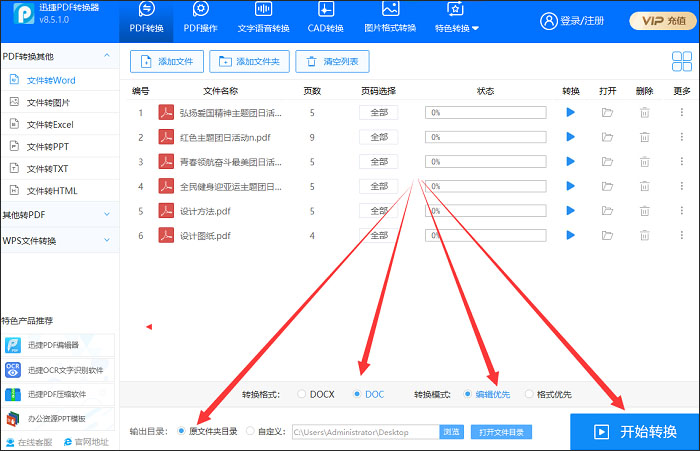
Task: Convert the 设计方法.pdf file
Action: point(570,210)
